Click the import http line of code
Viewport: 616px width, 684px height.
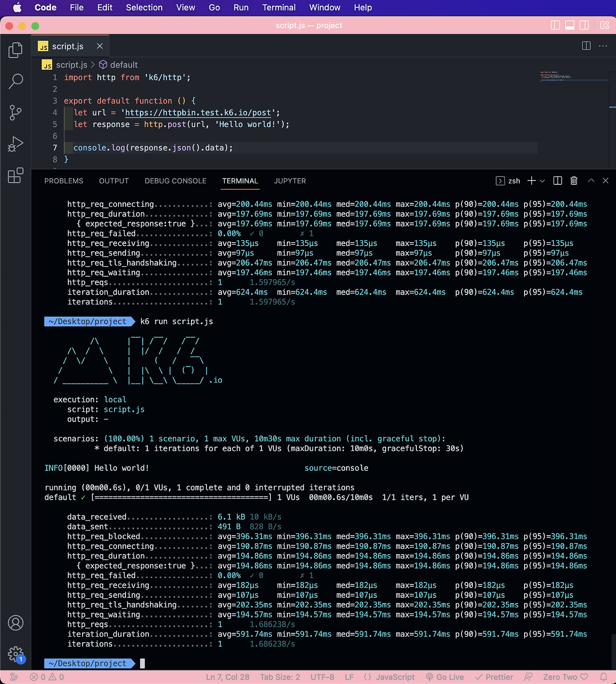point(127,77)
